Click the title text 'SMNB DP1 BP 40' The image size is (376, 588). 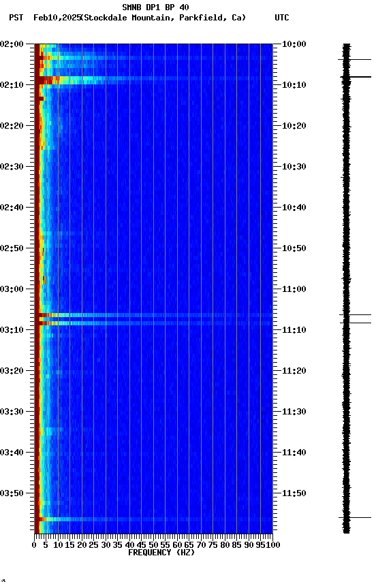coord(155,7)
